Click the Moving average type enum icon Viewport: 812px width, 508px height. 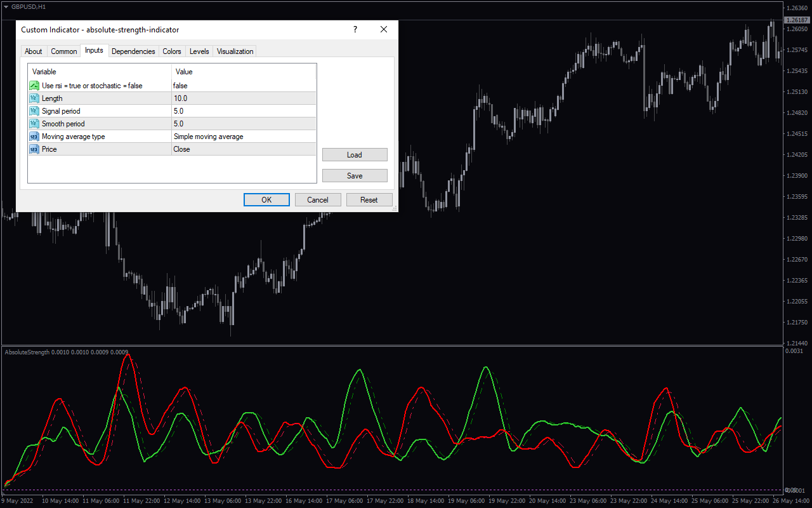point(34,137)
